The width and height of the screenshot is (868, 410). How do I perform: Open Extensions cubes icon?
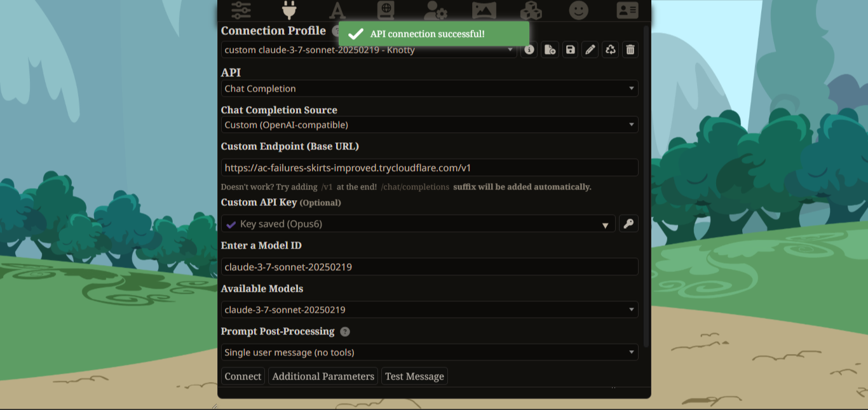pos(531,10)
